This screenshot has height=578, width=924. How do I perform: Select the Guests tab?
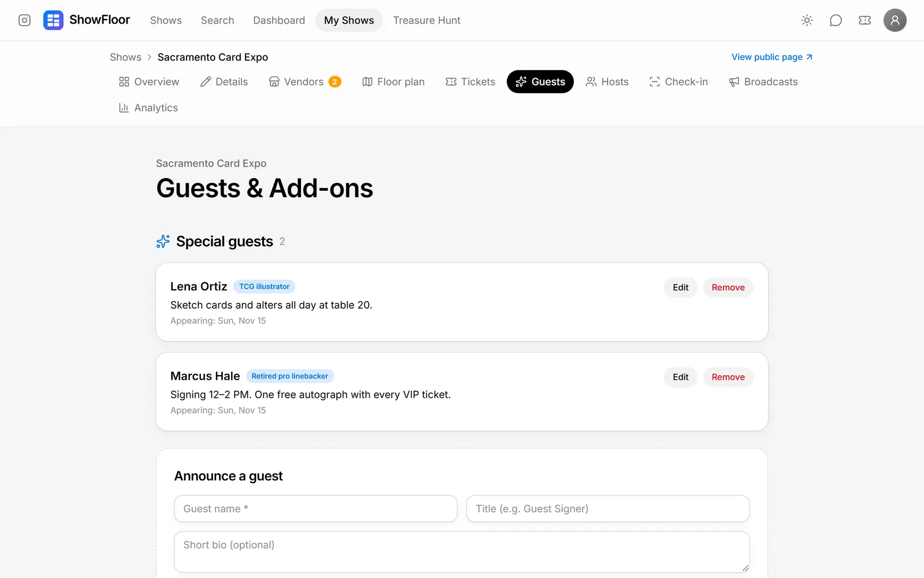(540, 81)
